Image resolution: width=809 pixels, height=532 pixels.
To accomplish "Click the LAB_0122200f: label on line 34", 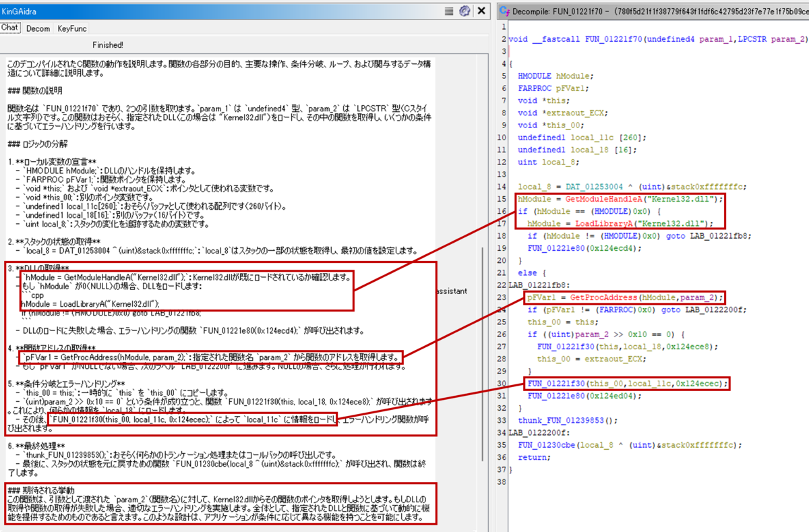I will (x=539, y=433).
